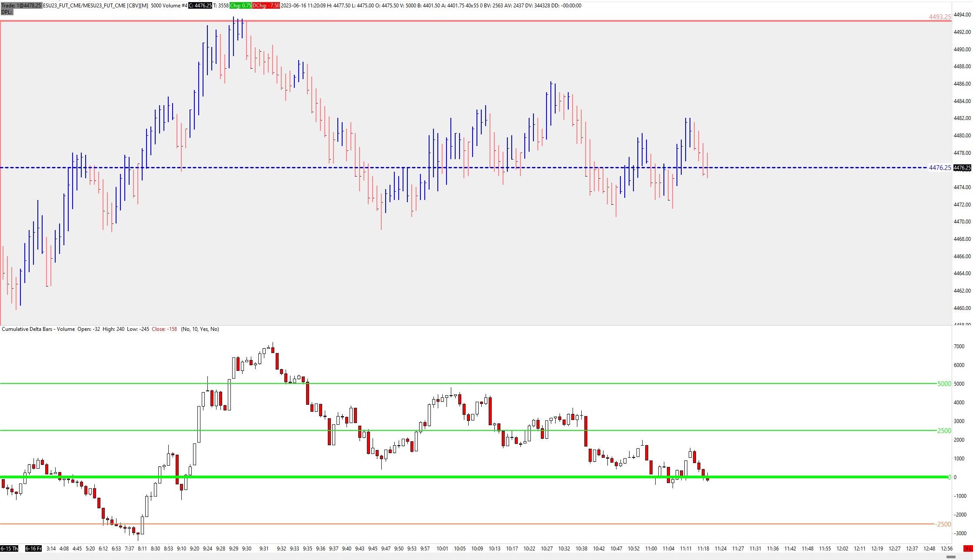Click the green 5000 level label

click(944, 384)
